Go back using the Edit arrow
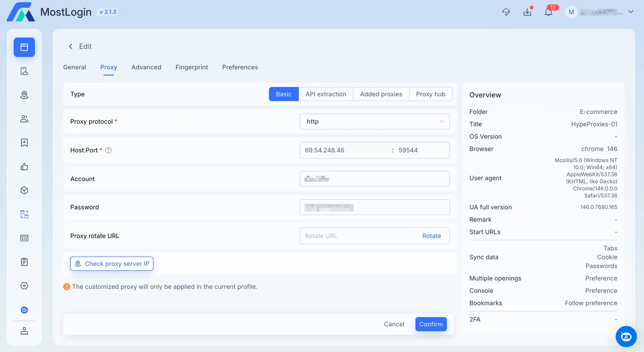The height and width of the screenshot is (352, 644). pyautogui.click(x=71, y=46)
